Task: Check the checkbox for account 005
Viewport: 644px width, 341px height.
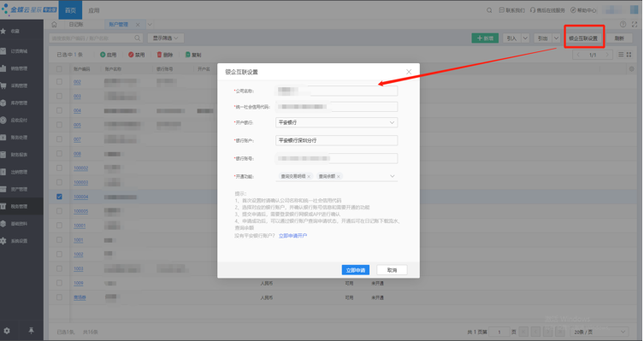Action: (x=59, y=125)
